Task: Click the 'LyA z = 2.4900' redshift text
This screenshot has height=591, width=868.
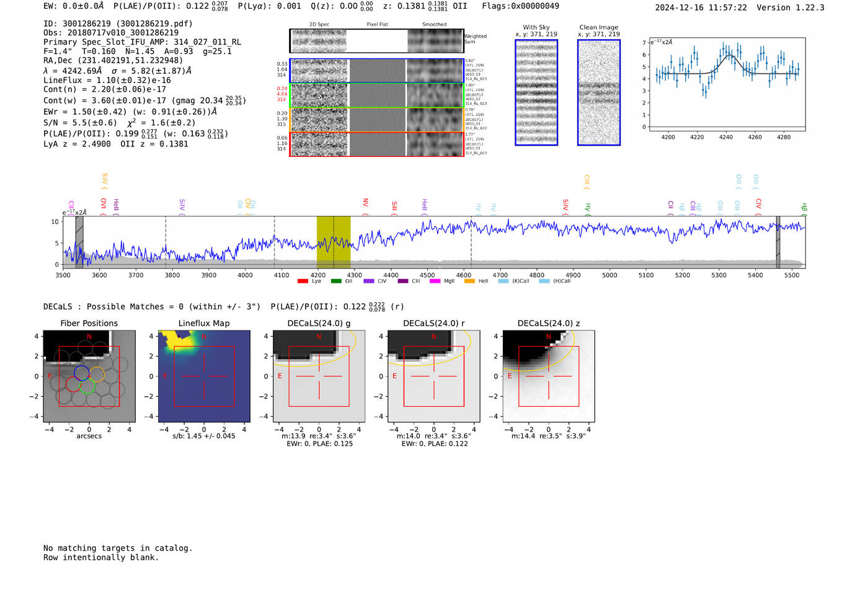Action: coord(77,144)
